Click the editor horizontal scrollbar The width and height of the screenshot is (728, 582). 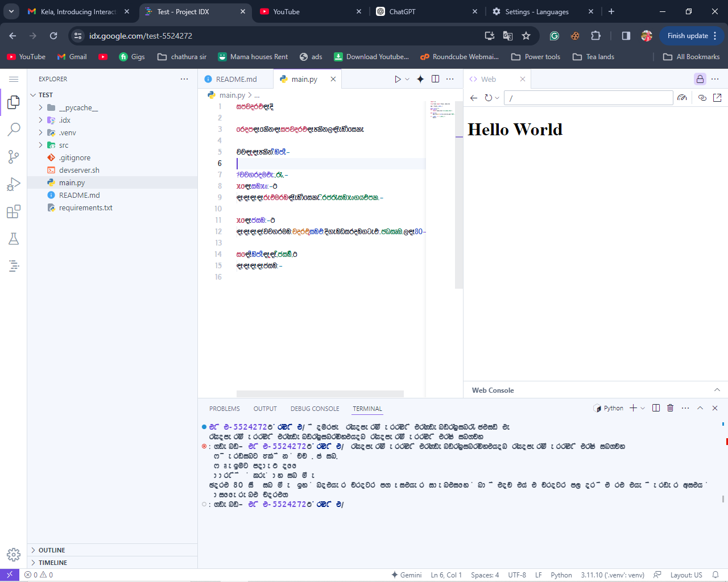[x=320, y=393]
